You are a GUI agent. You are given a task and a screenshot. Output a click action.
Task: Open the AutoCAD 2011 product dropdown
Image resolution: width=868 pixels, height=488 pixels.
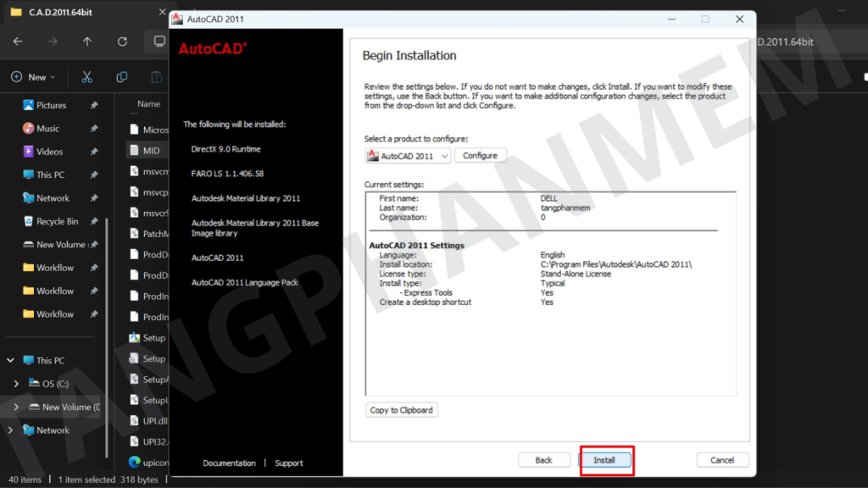[408, 156]
